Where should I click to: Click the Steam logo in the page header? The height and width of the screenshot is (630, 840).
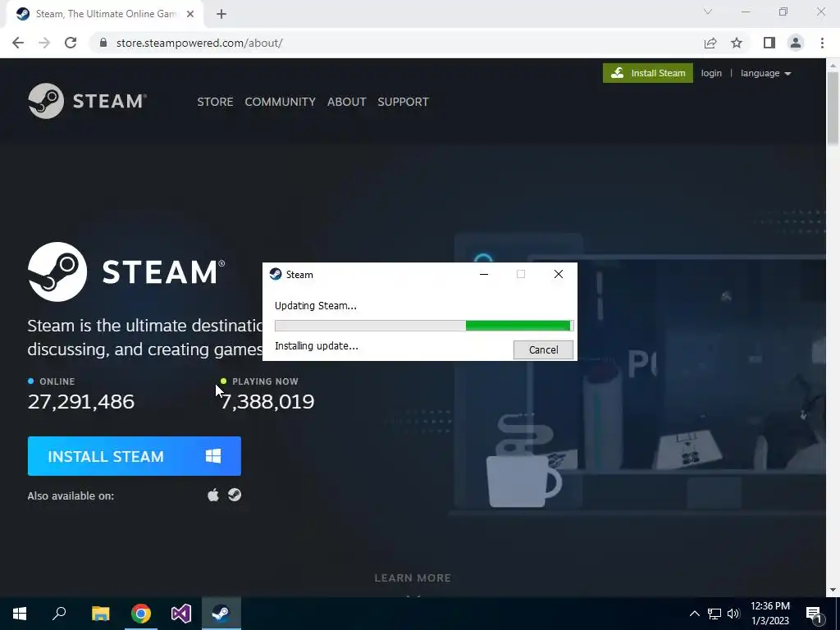coord(87,101)
